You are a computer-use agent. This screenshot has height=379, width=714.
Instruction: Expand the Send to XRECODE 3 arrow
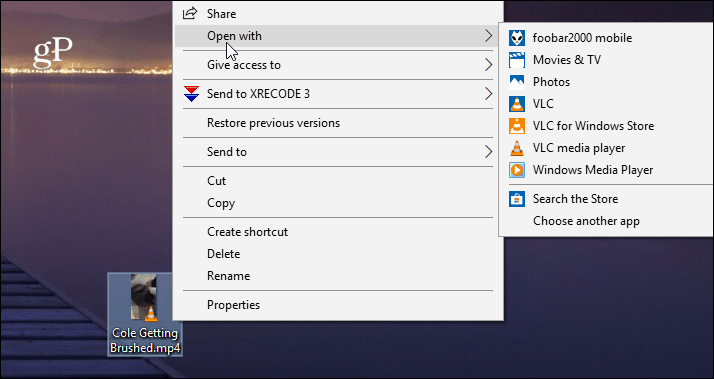tap(488, 94)
